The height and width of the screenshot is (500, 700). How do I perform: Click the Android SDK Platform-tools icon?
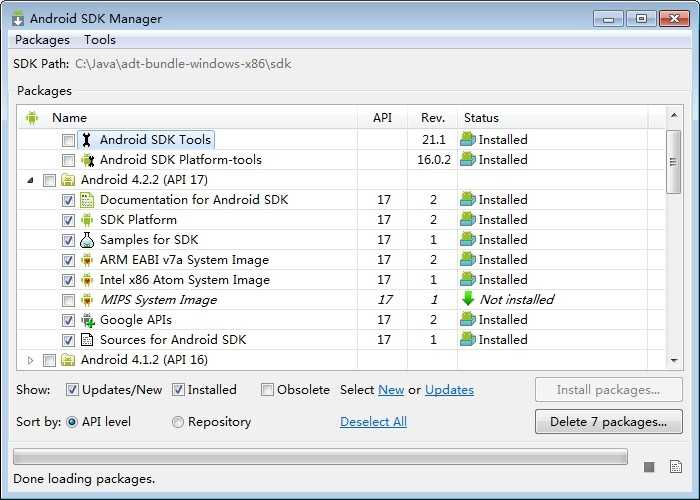pyautogui.click(x=87, y=160)
